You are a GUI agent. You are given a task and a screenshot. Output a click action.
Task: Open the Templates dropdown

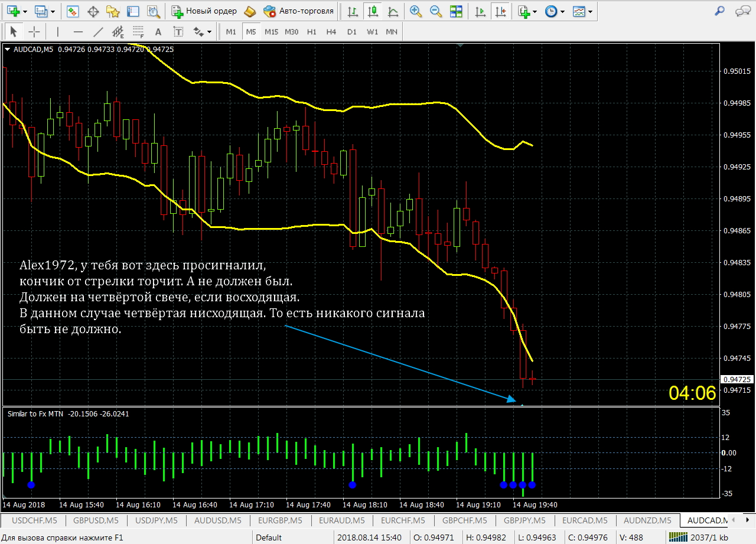(583, 11)
